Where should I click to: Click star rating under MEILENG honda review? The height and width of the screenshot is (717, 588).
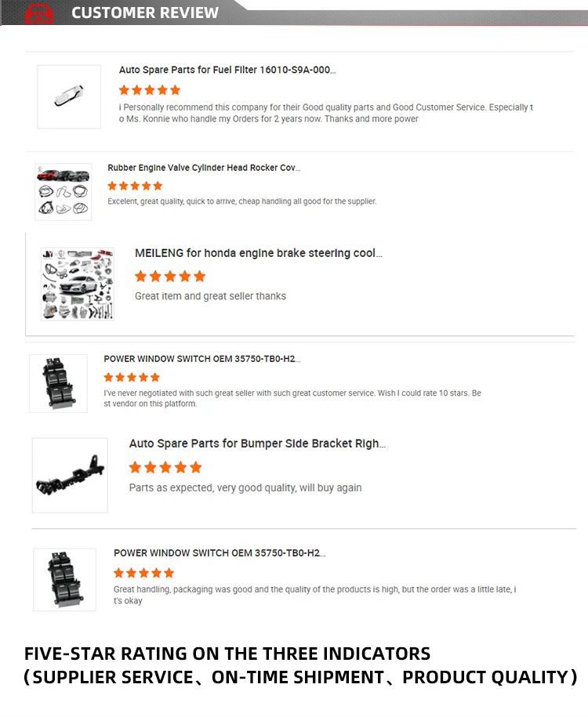(x=170, y=276)
